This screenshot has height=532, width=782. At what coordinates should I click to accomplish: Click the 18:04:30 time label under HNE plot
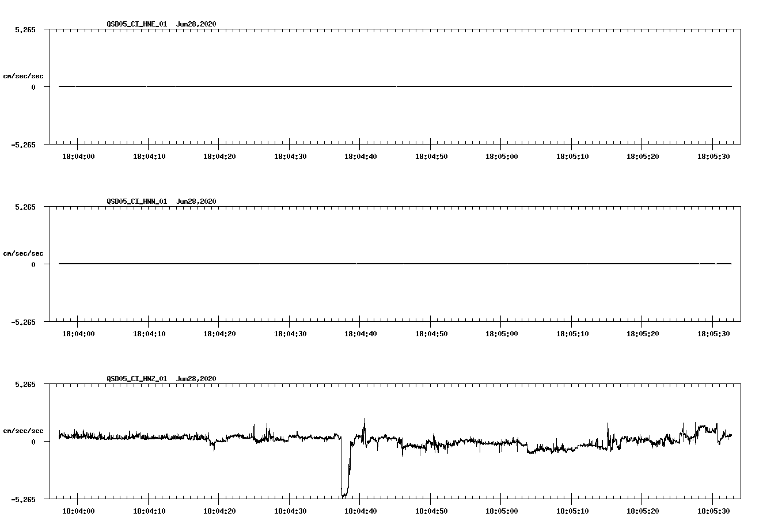[x=290, y=157]
